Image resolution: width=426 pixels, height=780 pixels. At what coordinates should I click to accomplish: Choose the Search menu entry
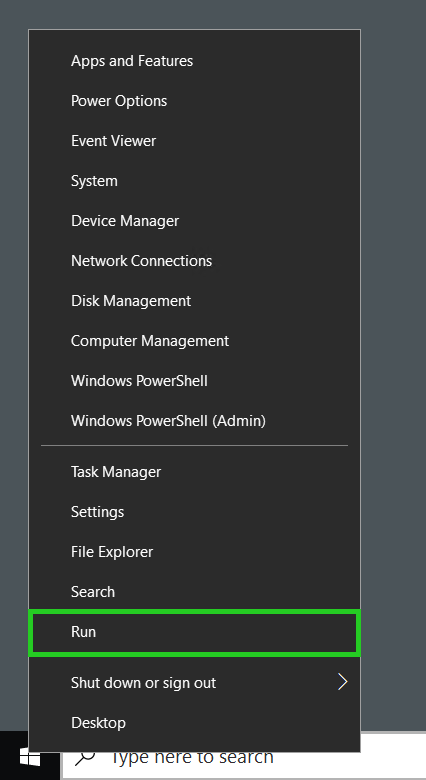tap(195, 591)
